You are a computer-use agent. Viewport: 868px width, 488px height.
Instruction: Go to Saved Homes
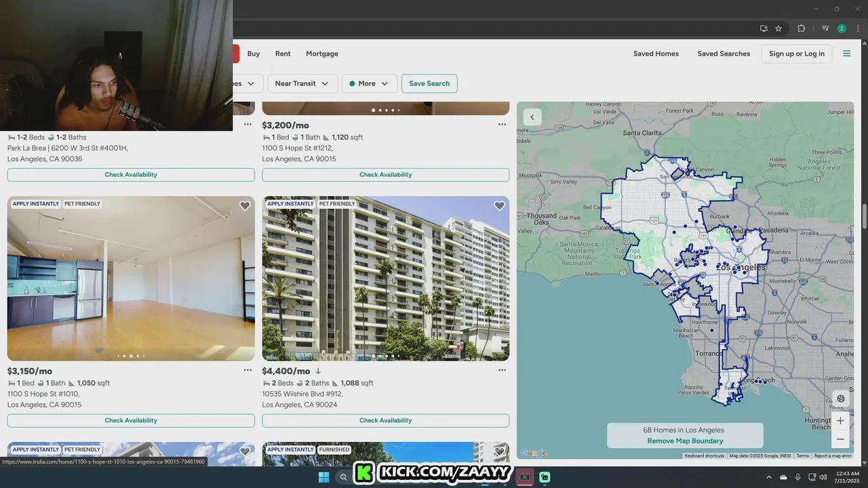click(656, 54)
